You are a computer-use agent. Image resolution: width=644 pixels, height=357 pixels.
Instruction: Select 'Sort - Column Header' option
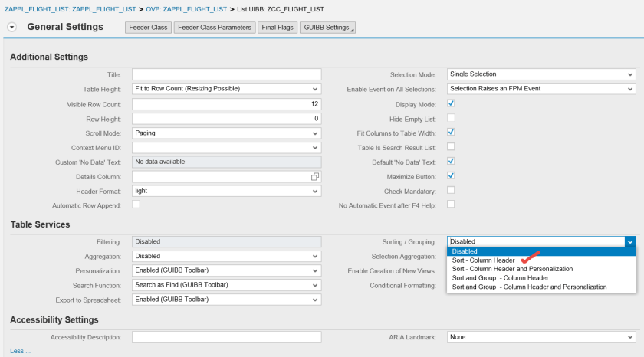tap(483, 260)
